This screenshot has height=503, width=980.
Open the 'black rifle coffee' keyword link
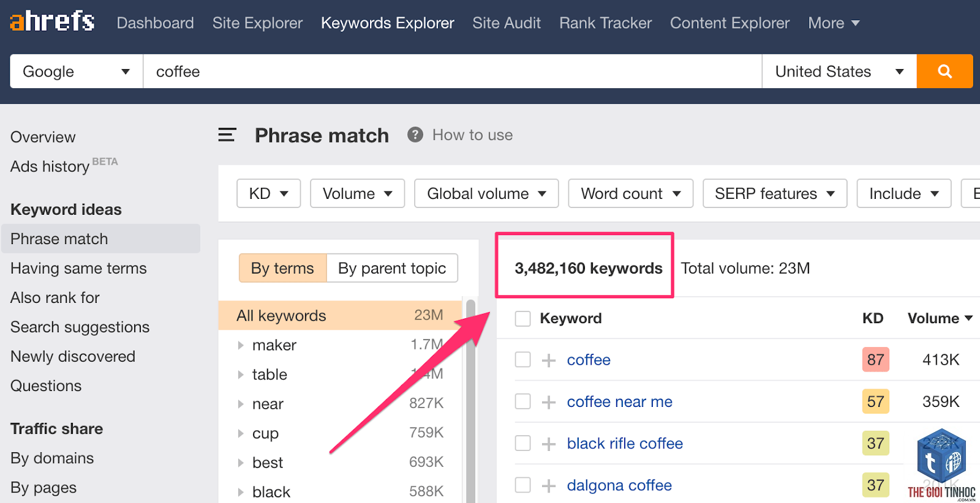point(625,443)
